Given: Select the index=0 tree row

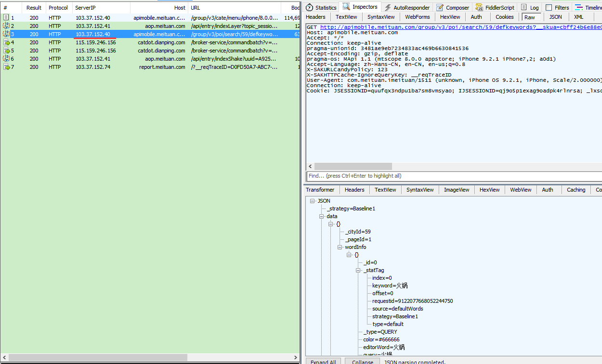Looking at the screenshot, I should click(382, 278).
